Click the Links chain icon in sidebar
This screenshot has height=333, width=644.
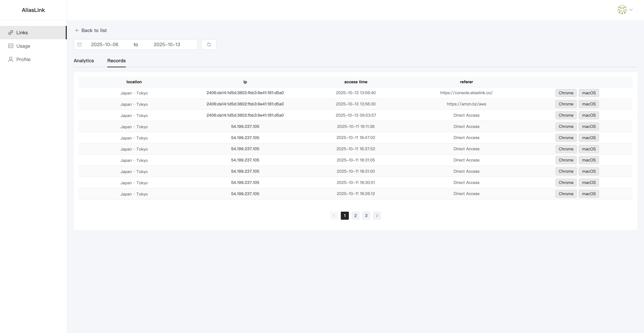11,33
